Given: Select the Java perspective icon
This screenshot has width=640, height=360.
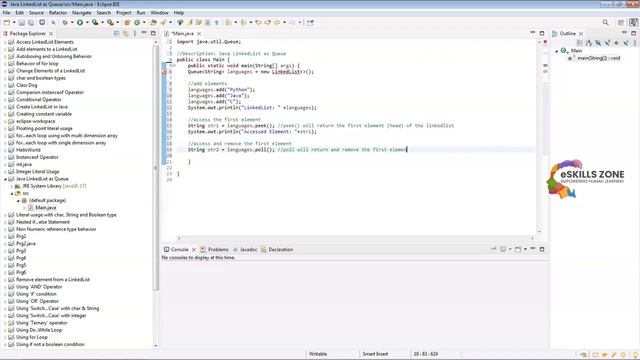Looking at the screenshot, I should (x=633, y=23).
